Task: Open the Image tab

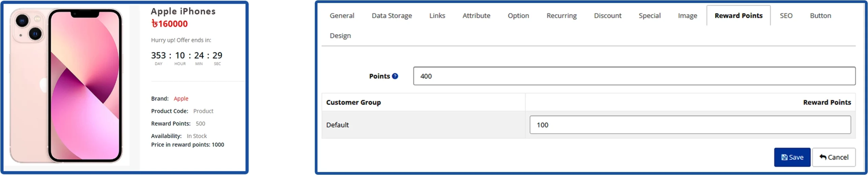Action: 687,16
